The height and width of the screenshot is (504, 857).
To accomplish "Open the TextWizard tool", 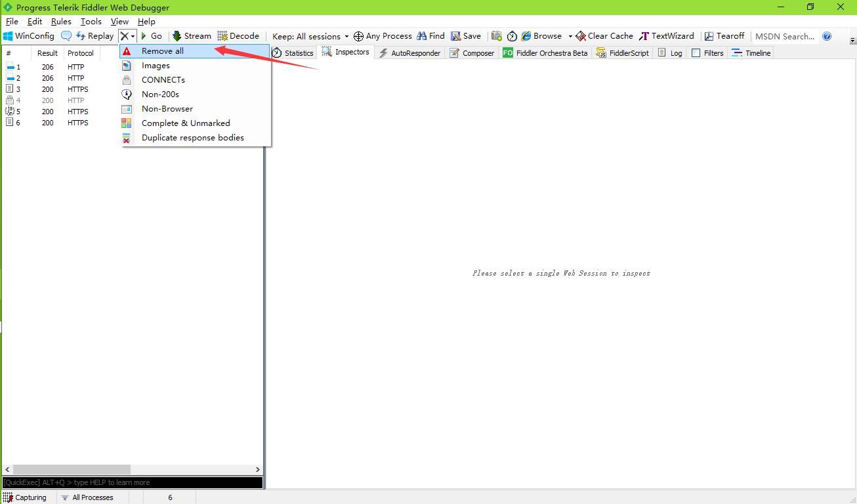I will 667,36.
